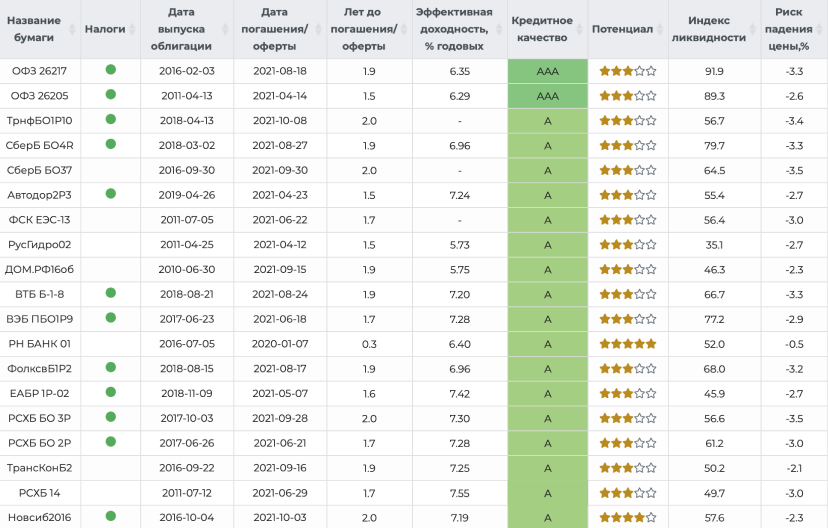The width and height of the screenshot is (828, 528).
Task: Click the dark green AAA cell for ОФЗ 26217
Action: (x=547, y=71)
